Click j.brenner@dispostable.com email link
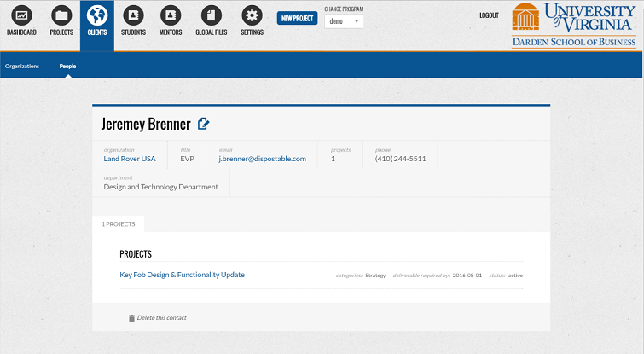This screenshot has width=644, height=354. point(262,159)
